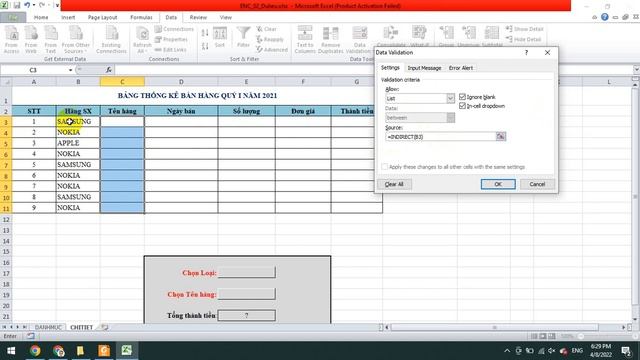Click the Insert Function fx icon
This screenshot has width=640, height=360.
pos(109,70)
